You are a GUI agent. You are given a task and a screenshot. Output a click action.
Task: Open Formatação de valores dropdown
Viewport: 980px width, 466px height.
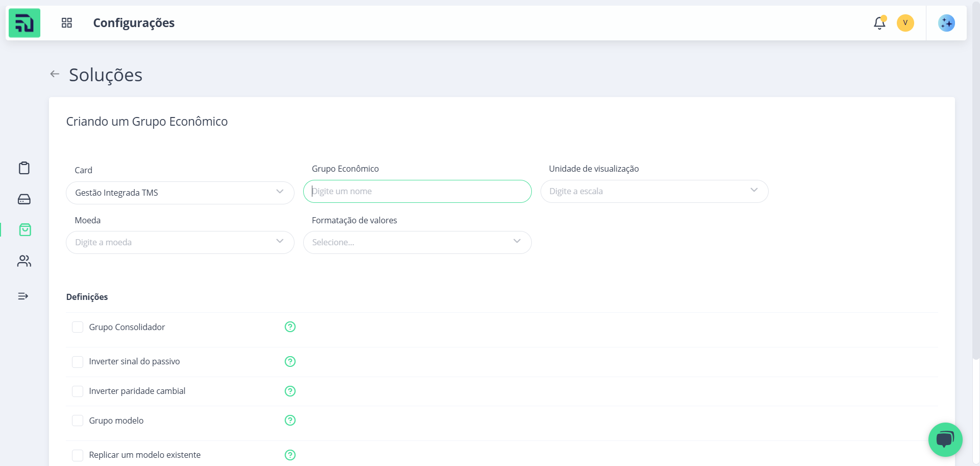418,242
